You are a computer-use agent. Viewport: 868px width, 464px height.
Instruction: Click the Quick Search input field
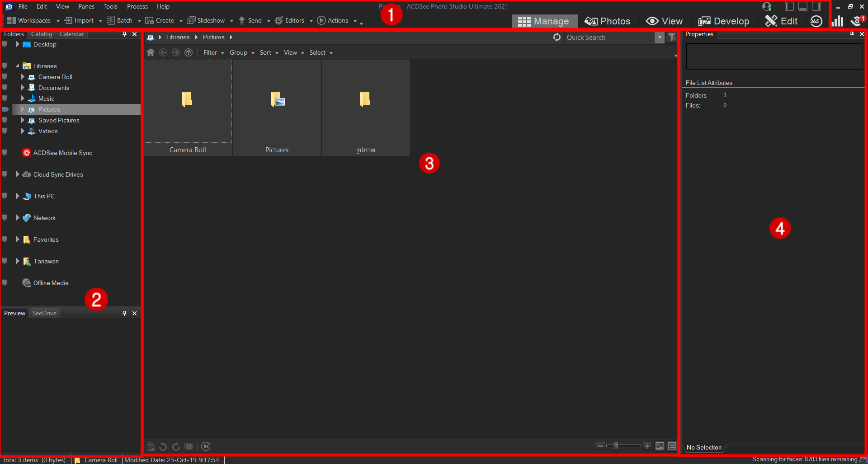click(610, 37)
